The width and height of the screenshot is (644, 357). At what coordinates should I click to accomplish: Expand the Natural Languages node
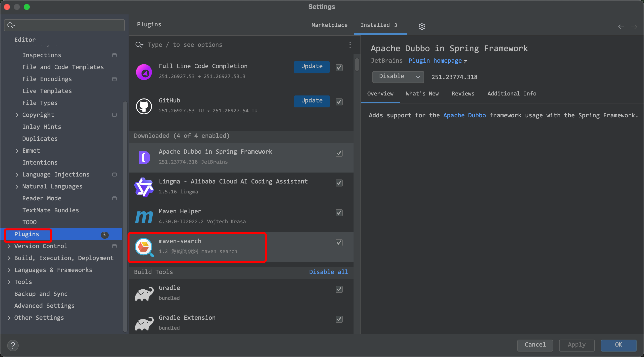[17, 186]
